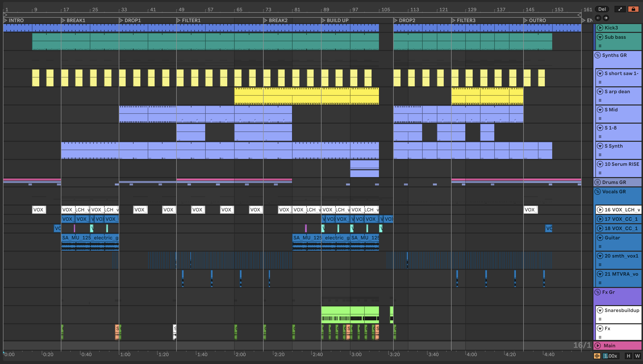Click the H optimize height button
Screen dimensions: 643x364
pyautogui.click(x=628, y=356)
